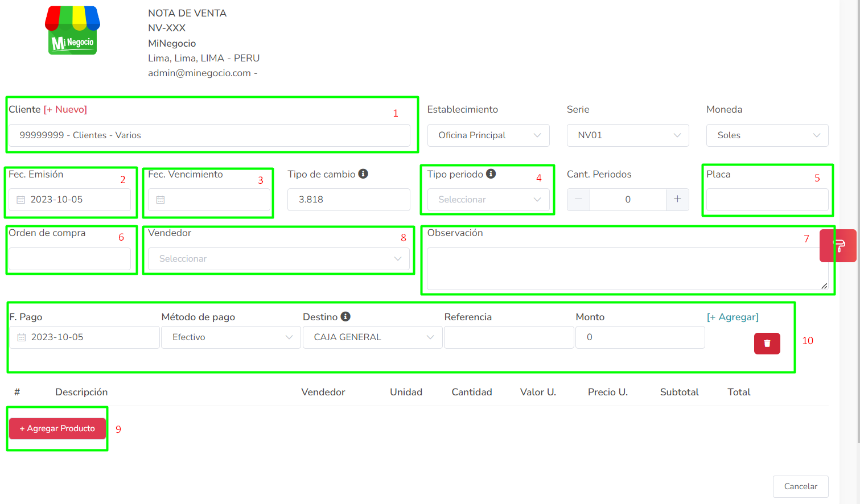Click the Fec. Emisión date field 2023-10-05
Screen dimensions: 860x504
[69, 200]
